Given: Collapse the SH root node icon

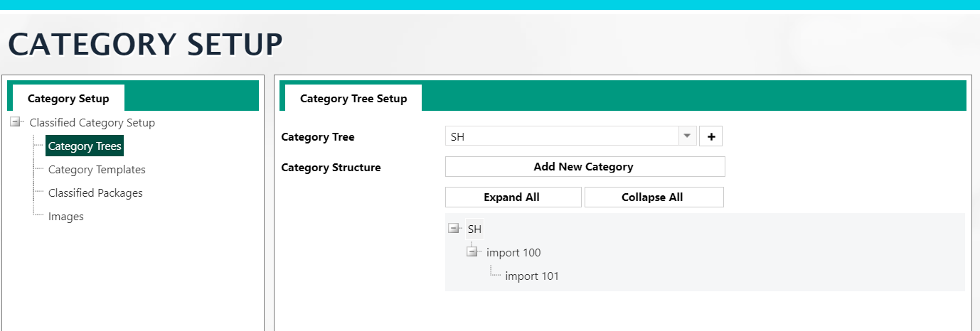Looking at the screenshot, I should coord(453,229).
